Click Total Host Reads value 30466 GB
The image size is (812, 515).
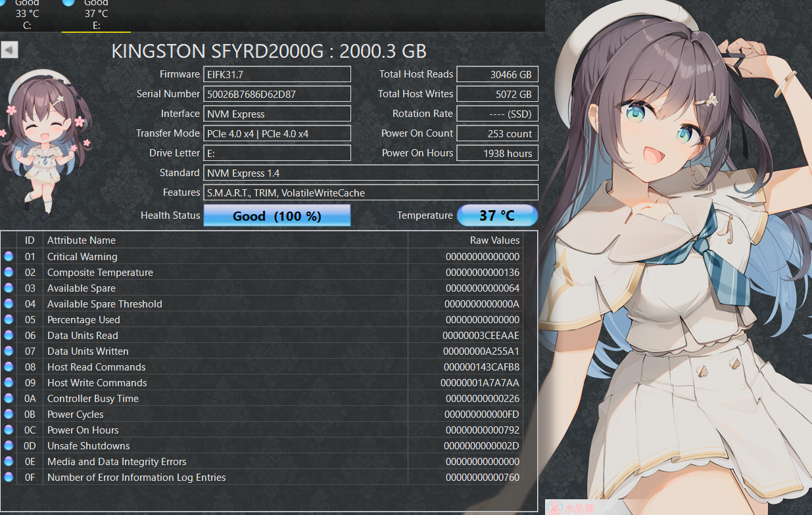click(x=497, y=74)
